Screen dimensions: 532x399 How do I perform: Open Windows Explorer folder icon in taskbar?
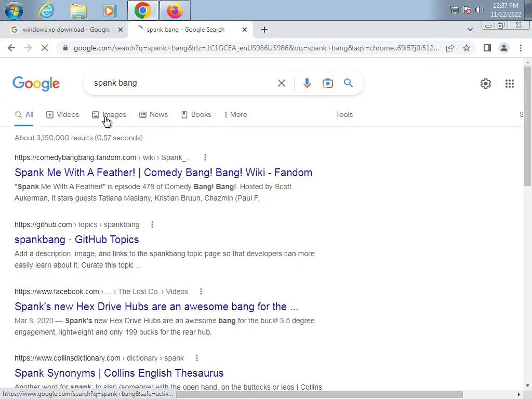(78, 10)
